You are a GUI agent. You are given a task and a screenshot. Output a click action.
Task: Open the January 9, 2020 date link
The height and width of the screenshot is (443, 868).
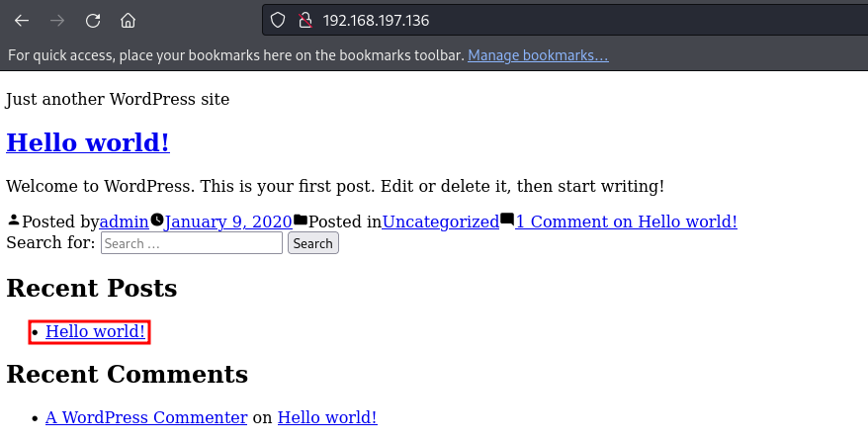[x=228, y=221]
